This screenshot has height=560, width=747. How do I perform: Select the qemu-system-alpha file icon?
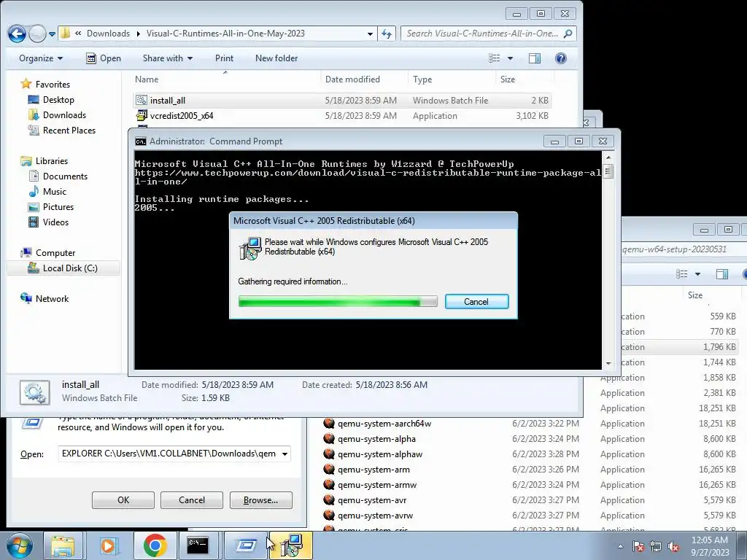tap(329, 438)
